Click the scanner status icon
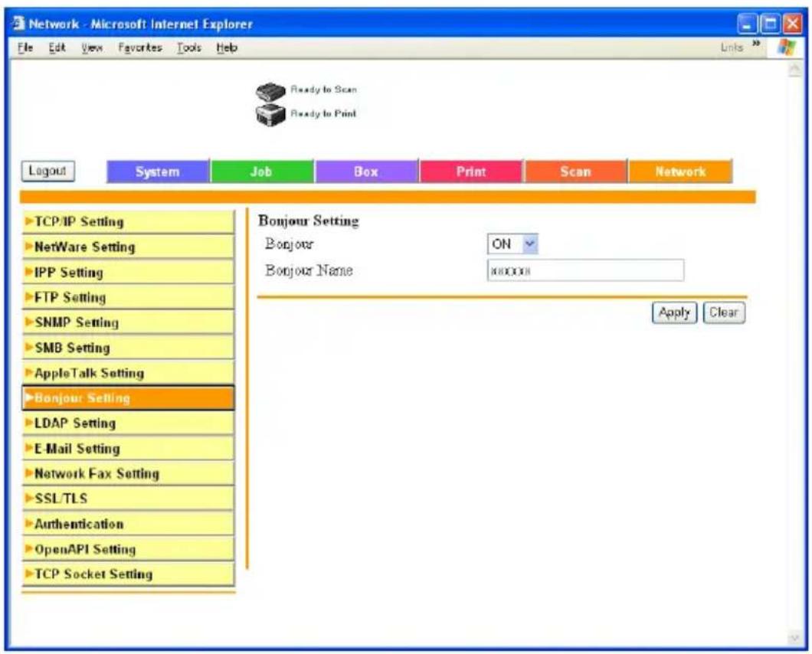 (271, 92)
